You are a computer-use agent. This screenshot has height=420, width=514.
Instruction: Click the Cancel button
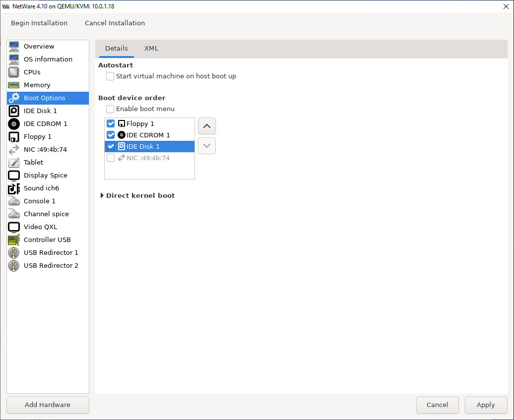click(437, 405)
